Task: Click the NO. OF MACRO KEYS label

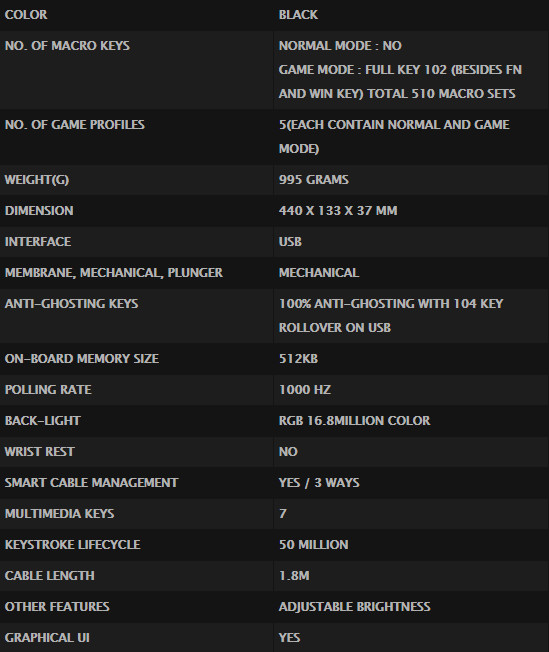Action: pyautogui.click(x=67, y=46)
